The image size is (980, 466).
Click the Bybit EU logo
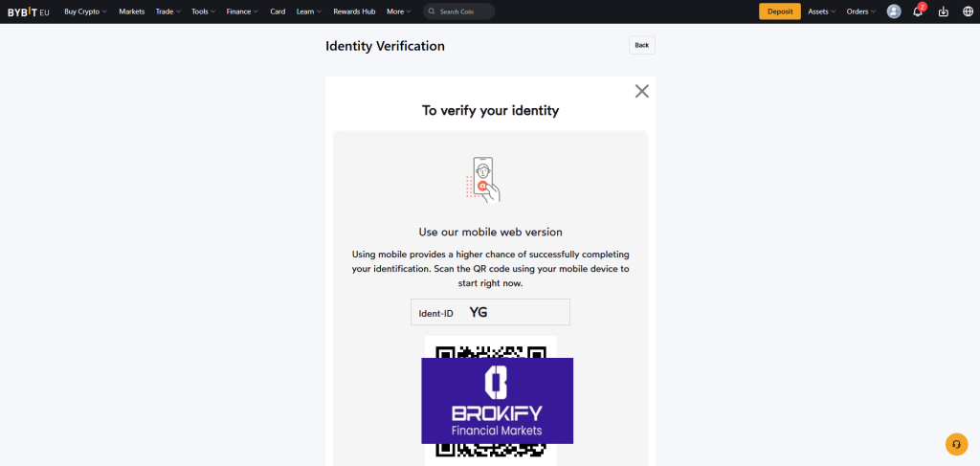(x=29, y=11)
